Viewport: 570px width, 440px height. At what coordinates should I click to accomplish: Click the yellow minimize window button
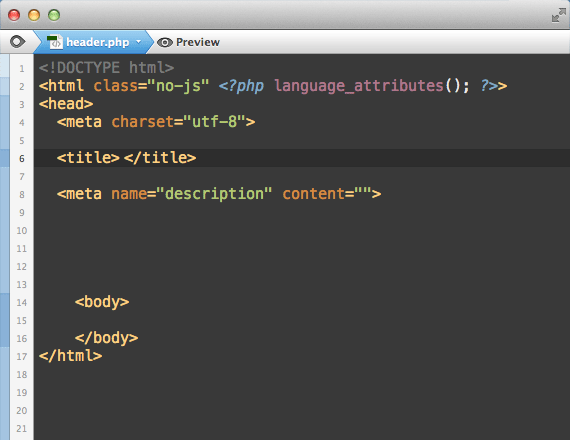(x=34, y=15)
